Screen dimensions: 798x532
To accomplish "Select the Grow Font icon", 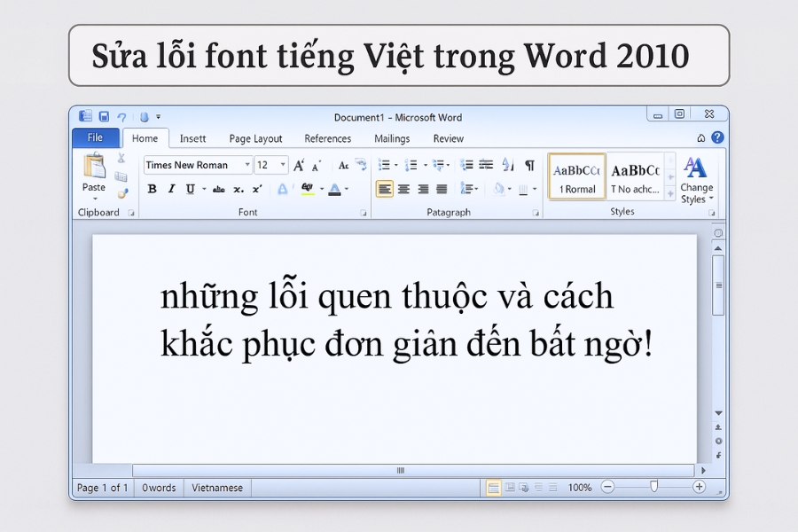I will pos(298,165).
